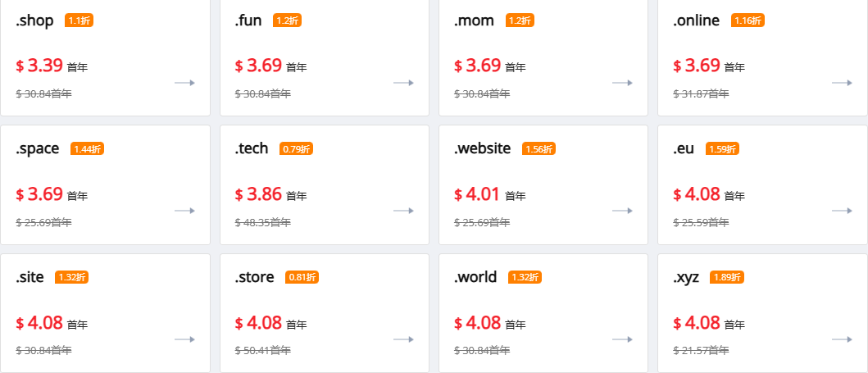Click the $4.01 price on .website

[x=477, y=194]
